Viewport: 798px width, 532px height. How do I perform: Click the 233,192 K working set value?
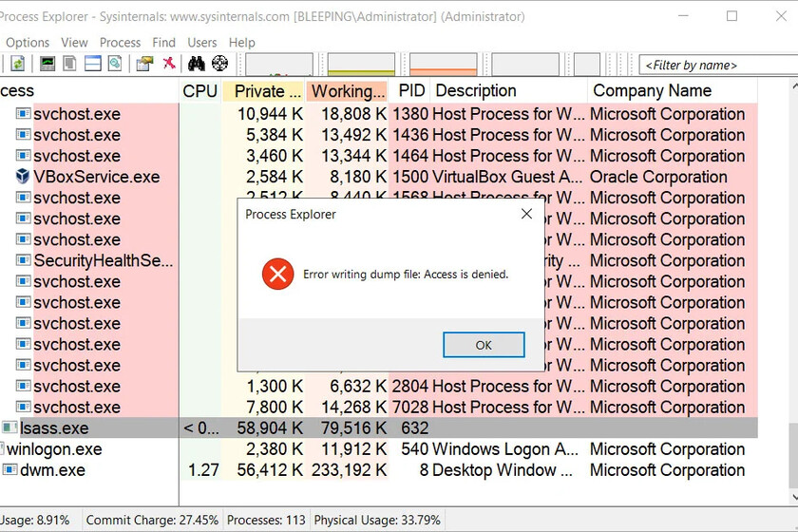click(350, 470)
